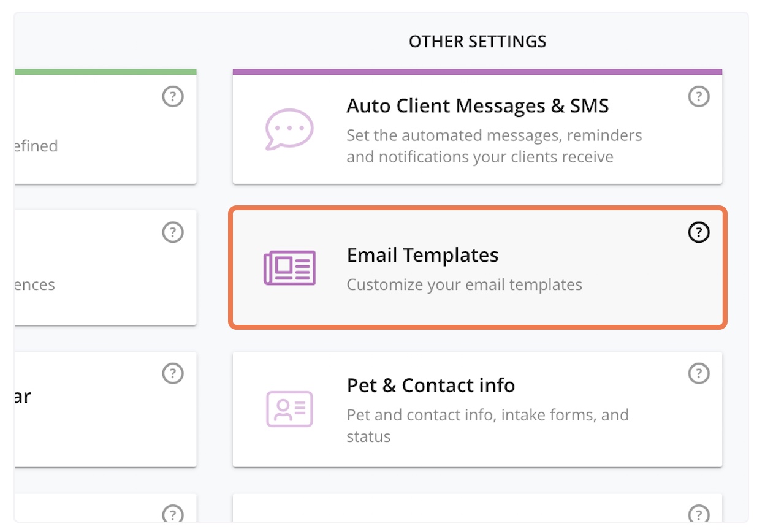Screen dimensions: 765x532
Task: Click help icon on the card ending in "efined"
Action: point(173,96)
